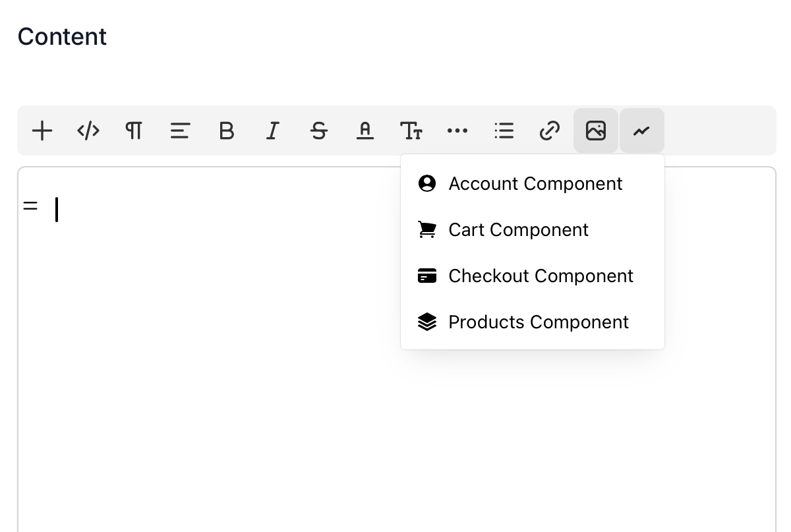Toggle italic formatting
Image resolution: width=791 pixels, height=532 pixels.
(273, 131)
